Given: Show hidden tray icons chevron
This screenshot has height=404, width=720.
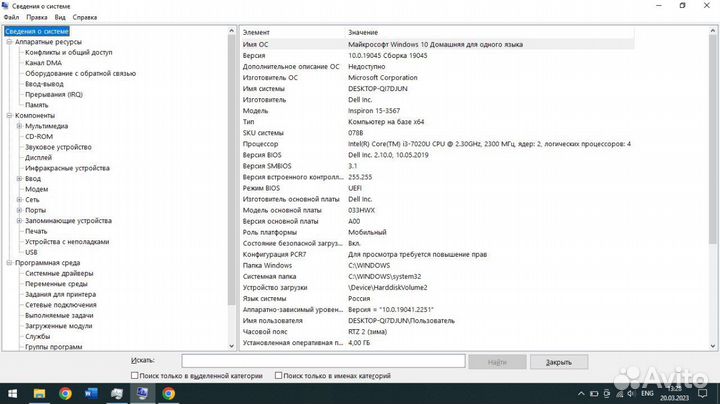Looking at the screenshot, I should tap(581, 394).
